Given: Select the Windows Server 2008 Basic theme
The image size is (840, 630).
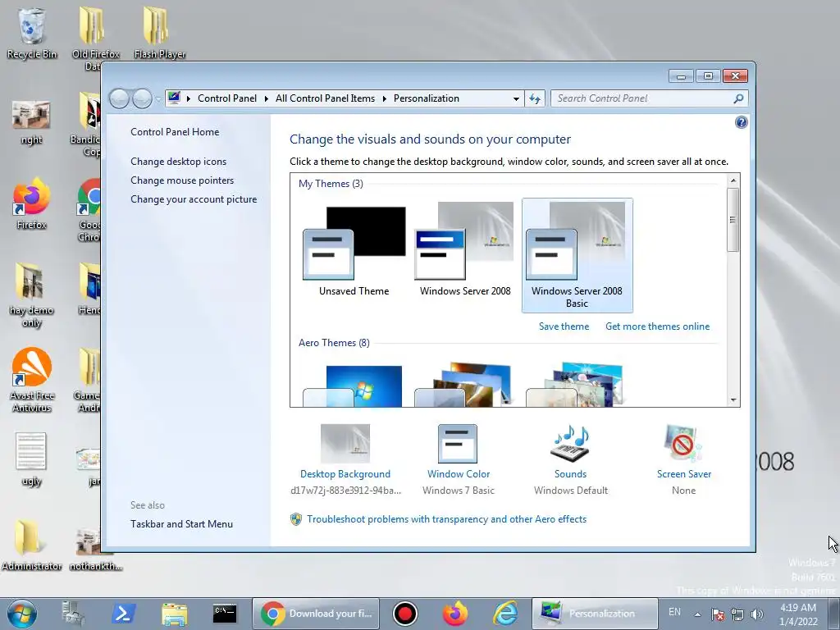Looking at the screenshot, I should pos(577,256).
